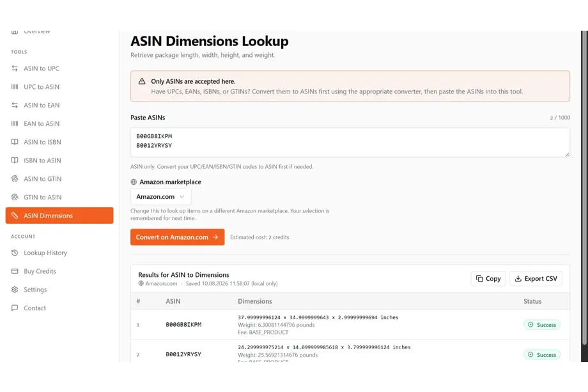This screenshot has width=588, height=392.
Task: Click the ISBN to ASIN book icon
Action: pyautogui.click(x=15, y=160)
